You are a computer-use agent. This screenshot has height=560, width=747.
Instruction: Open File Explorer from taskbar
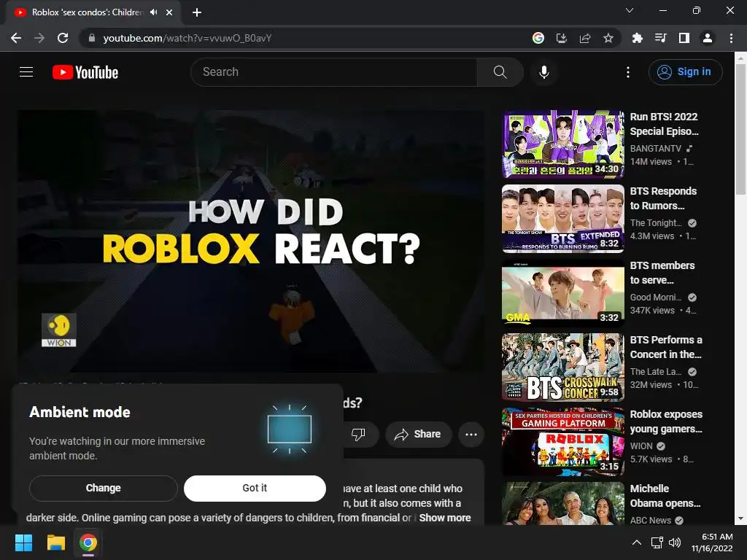[55, 542]
